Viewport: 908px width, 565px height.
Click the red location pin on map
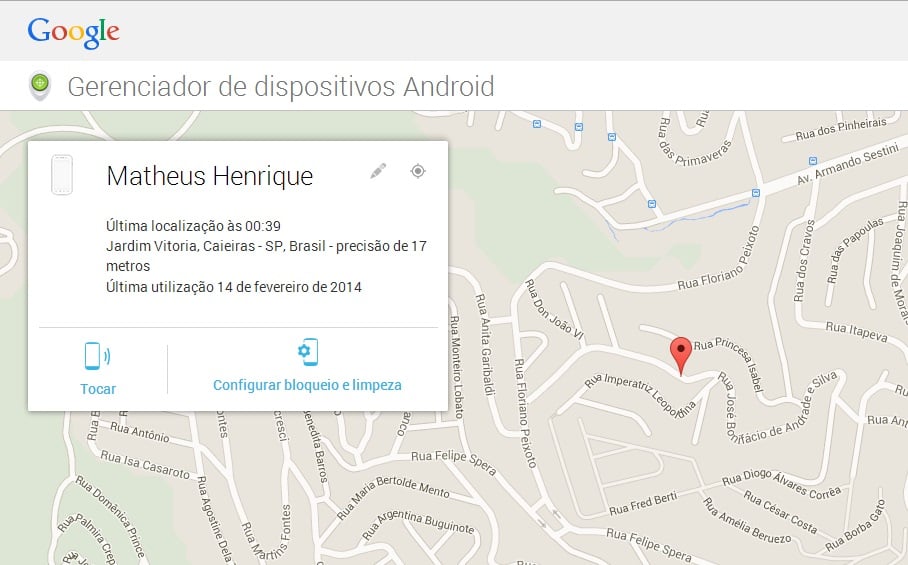click(x=681, y=356)
